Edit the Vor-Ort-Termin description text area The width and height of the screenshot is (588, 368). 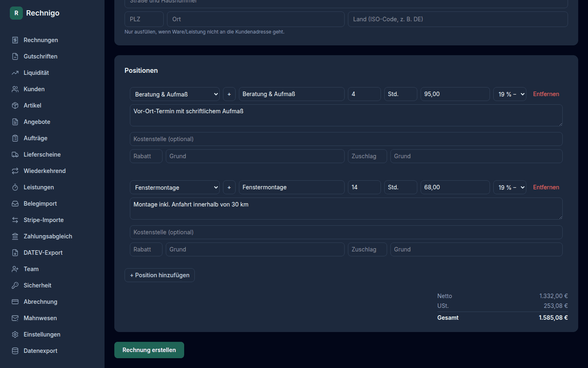pyautogui.click(x=346, y=115)
